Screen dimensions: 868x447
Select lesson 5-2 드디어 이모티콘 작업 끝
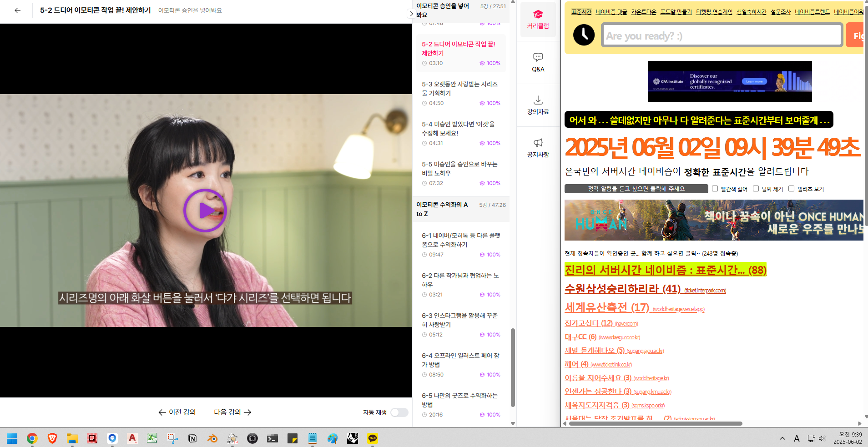point(461,53)
